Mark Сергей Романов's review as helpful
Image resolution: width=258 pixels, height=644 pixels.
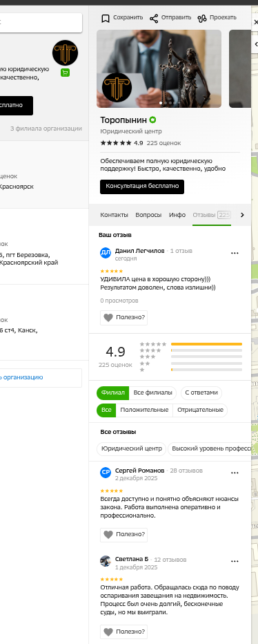pos(124,535)
